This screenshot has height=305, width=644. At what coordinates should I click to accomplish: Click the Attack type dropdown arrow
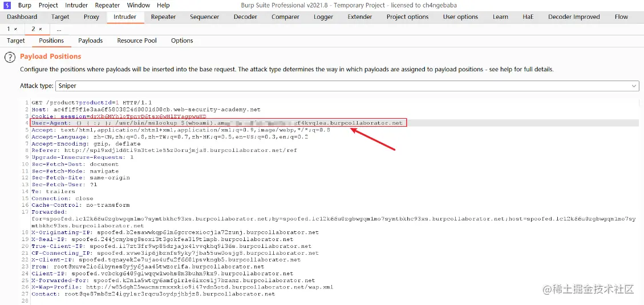click(634, 86)
